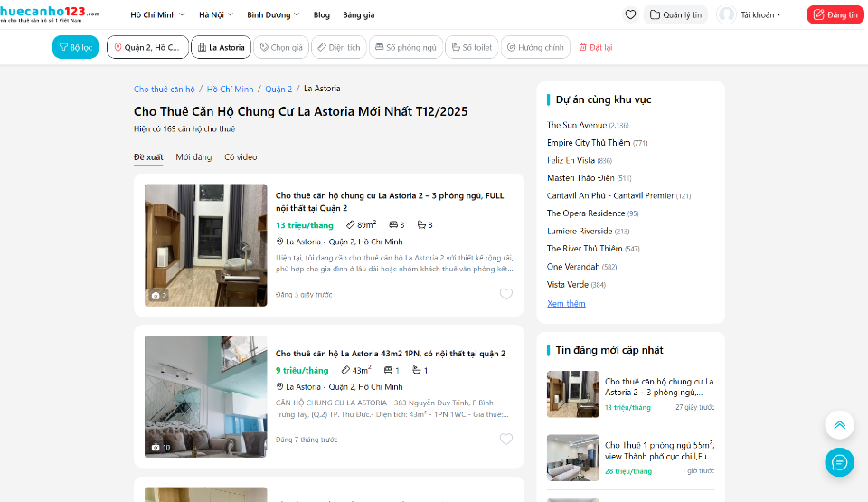This screenshot has height=502, width=868.
Task: Click photo count badge showing 2
Action: pyautogui.click(x=159, y=296)
